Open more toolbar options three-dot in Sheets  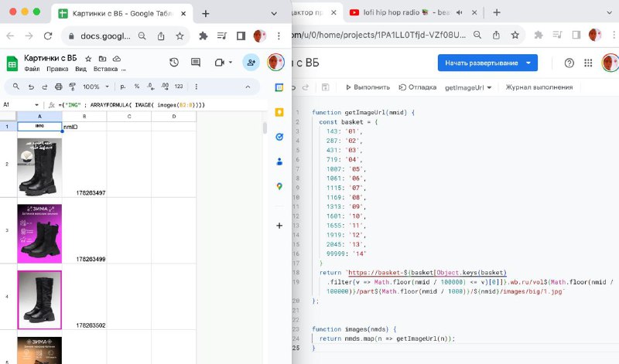[x=197, y=87]
